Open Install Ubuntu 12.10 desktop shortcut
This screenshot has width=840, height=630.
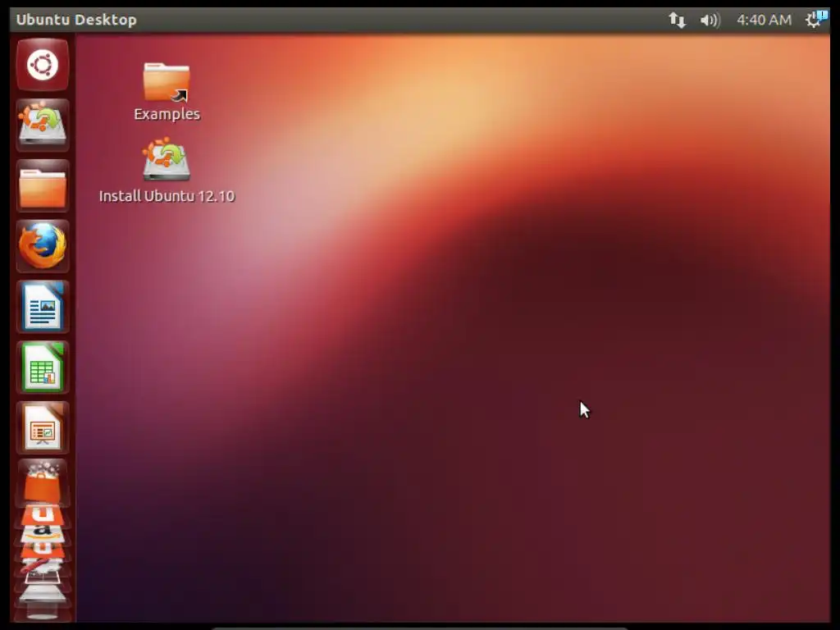pyautogui.click(x=167, y=171)
